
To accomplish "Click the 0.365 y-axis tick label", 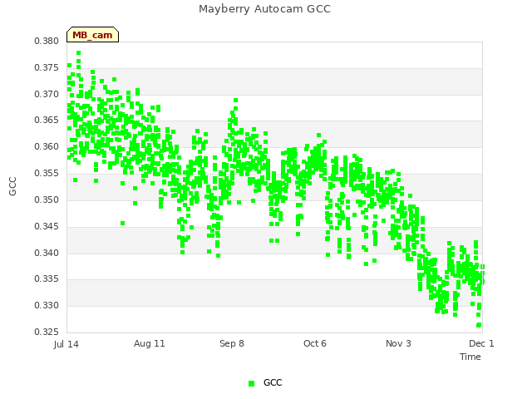I will point(47,120).
